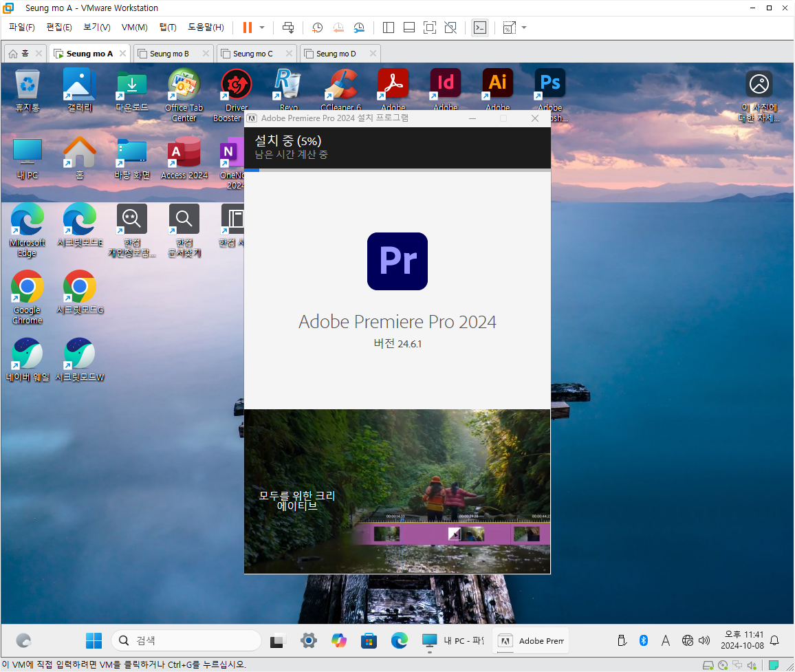The height and width of the screenshot is (672, 795).
Task: Click the taskbar 검색 search box
Action: click(186, 640)
